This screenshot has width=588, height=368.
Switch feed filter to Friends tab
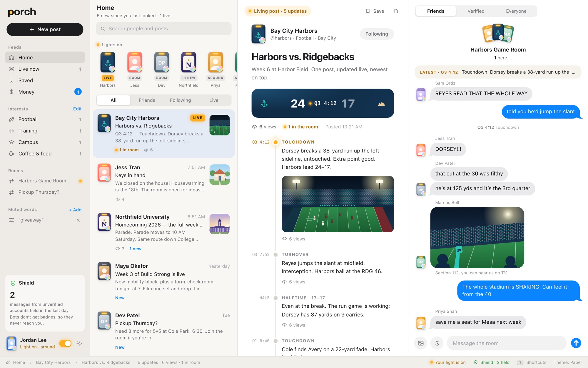(x=147, y=100)
